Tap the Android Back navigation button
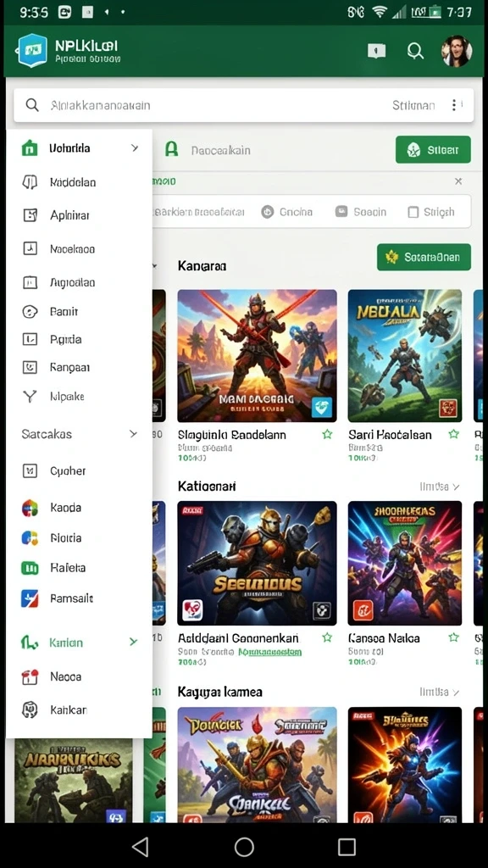The height and width of the screenshot is (868, 488). (x=141, y=847)
